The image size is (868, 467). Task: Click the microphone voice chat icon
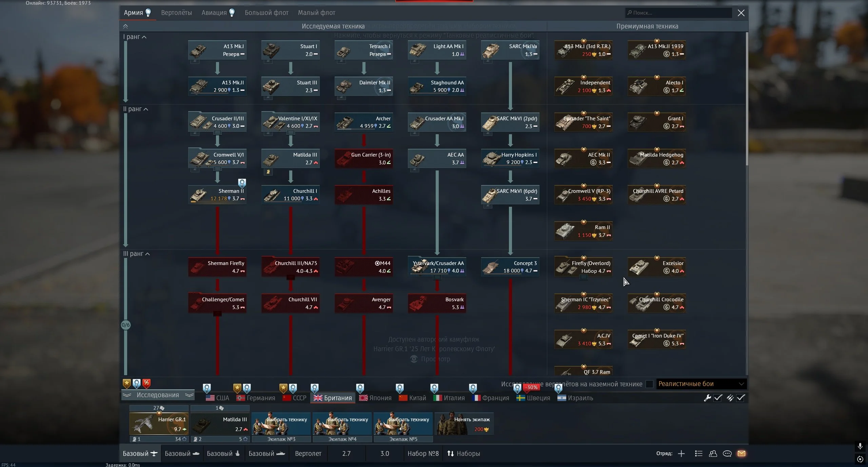860,446
